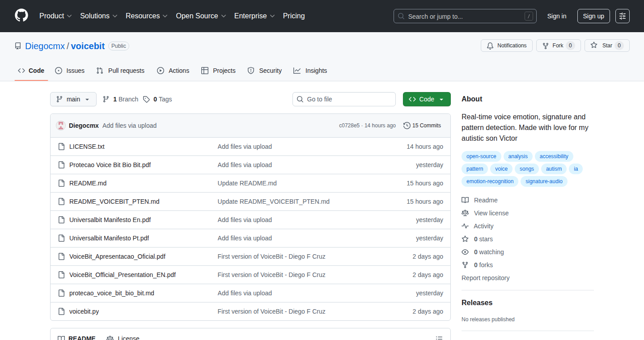Expand the Resources menu

coord(147,16)
